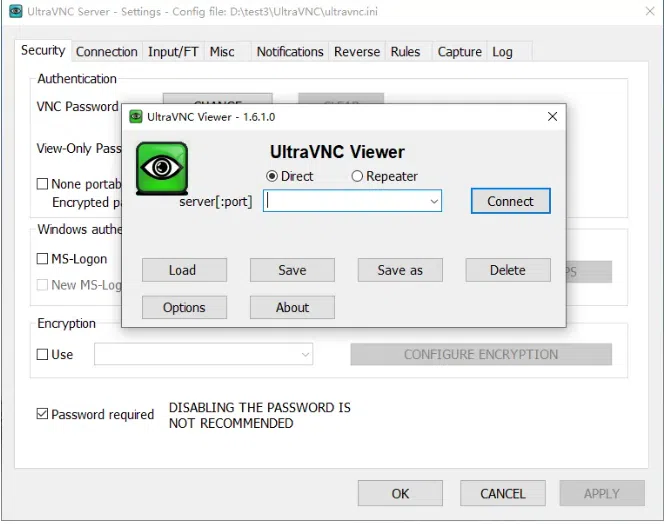Click the UltraVNC Viewer title bar icon
The image size is (666, 524).
pos(135,117)
